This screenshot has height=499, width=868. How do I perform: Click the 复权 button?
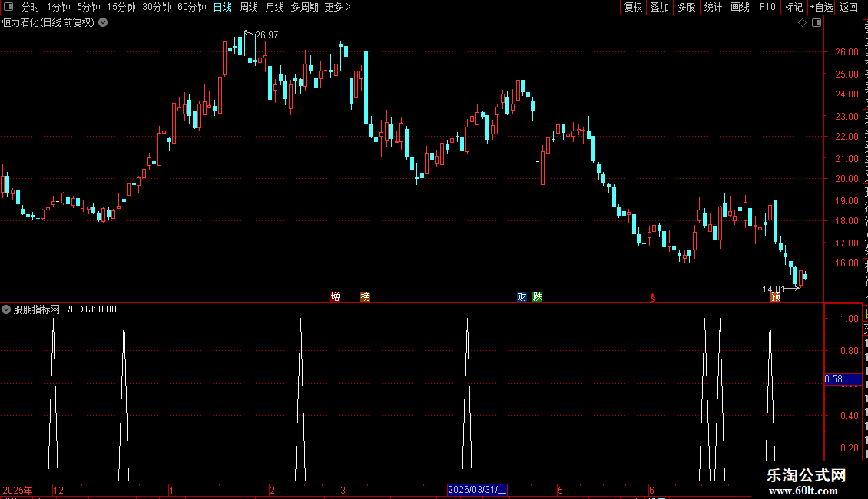coord(633,7)
